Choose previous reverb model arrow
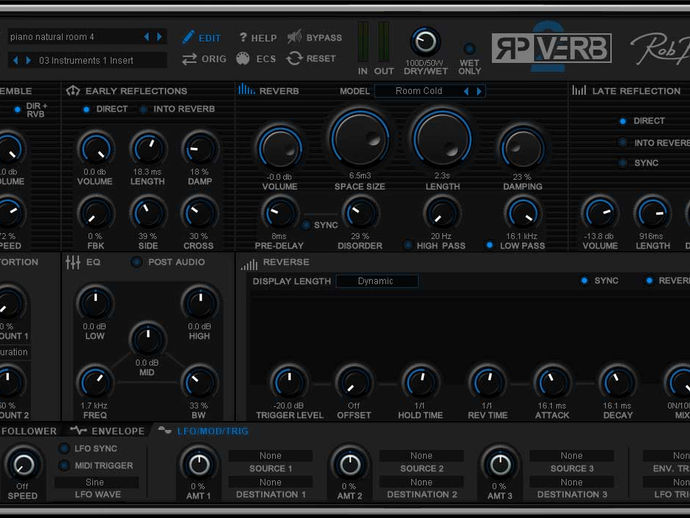This screenshot has width=690, height=518. [466, 91]
